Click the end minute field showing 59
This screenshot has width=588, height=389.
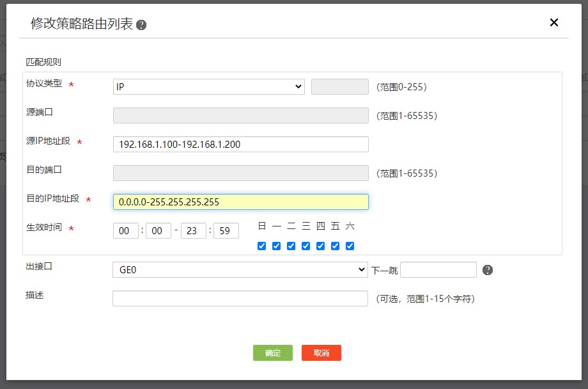[x=226, y=230]
